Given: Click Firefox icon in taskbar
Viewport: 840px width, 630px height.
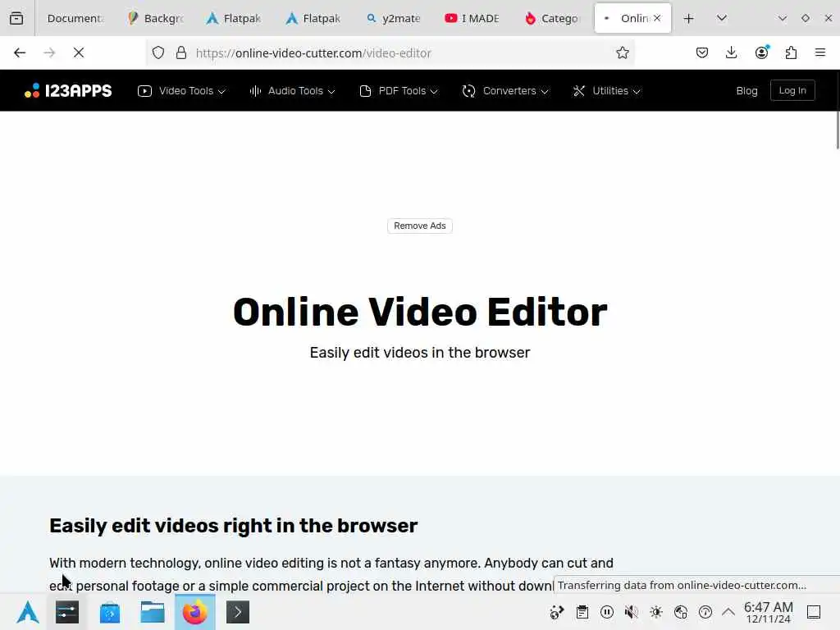Looking at the screenshot, I should coord(195,612).
